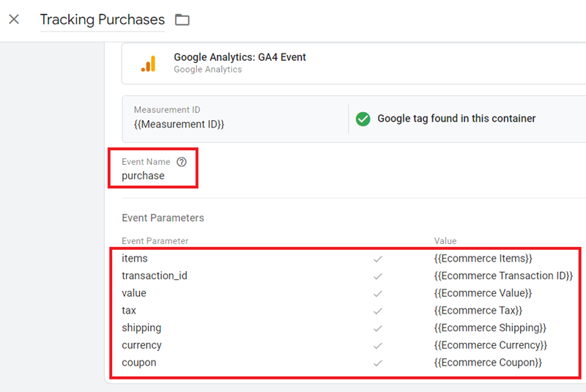Click the check mark in the value row
Viewport: 586px width, 392px height.
coord(378,294)
